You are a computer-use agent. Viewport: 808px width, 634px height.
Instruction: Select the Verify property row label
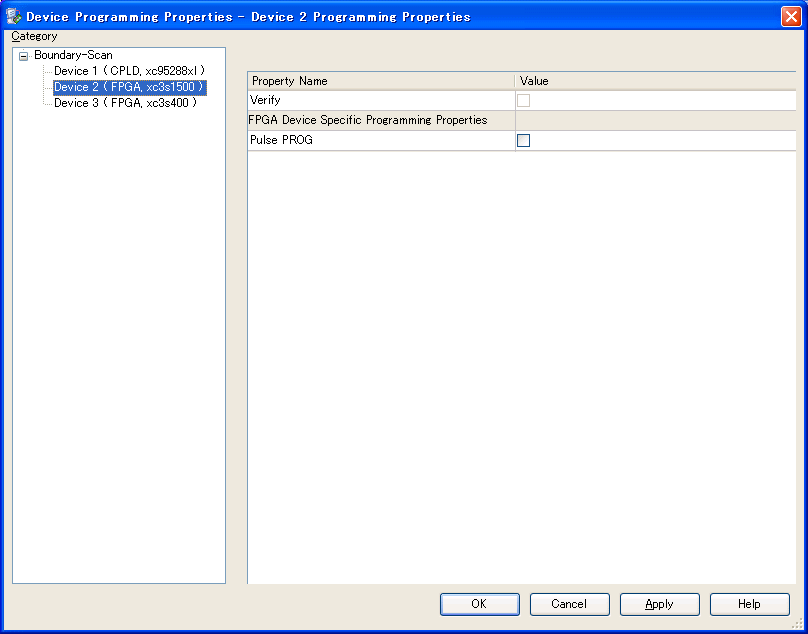click(266, 101)
